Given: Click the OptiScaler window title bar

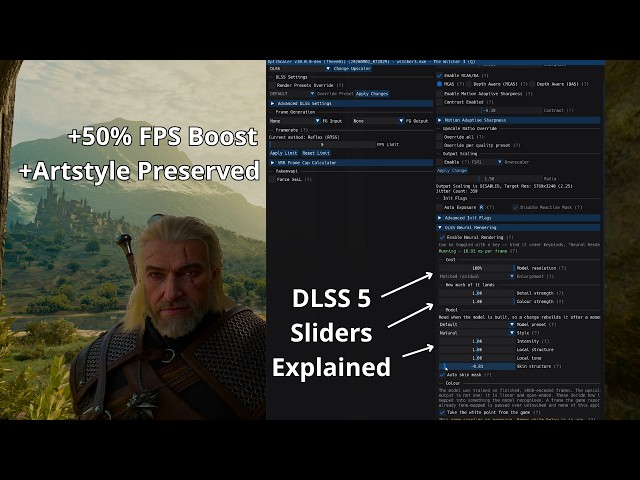Looking at the screenshot, I should [435, 62].
